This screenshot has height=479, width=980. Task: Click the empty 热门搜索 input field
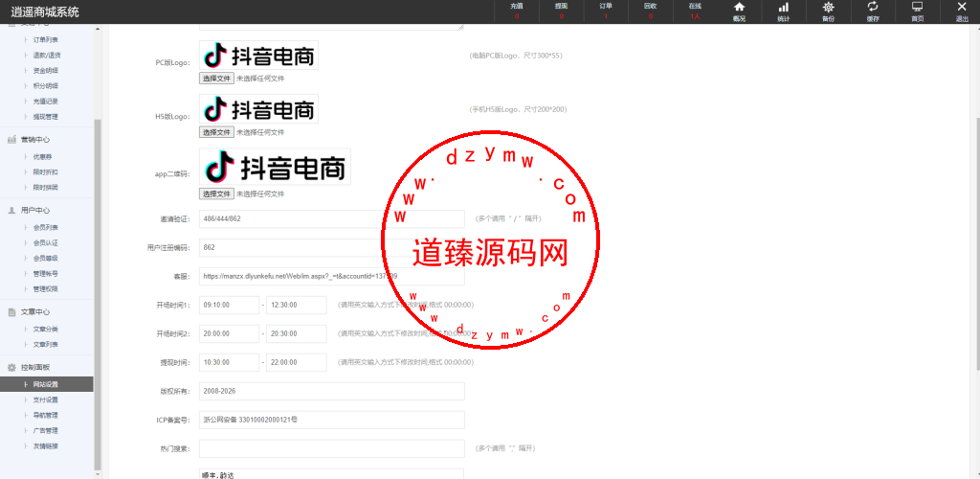pos(332,449)
